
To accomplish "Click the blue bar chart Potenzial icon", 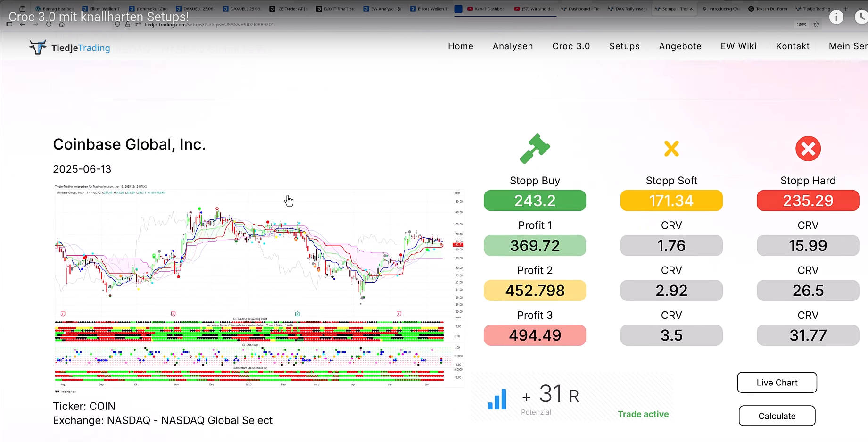I will pyautogui.click(x=497, y=399).
